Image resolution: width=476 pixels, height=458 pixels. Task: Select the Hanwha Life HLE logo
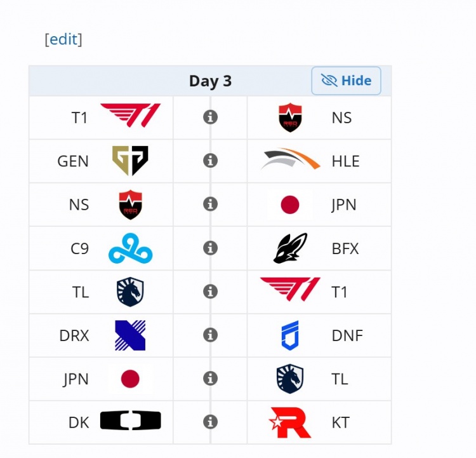click(290, 159)
